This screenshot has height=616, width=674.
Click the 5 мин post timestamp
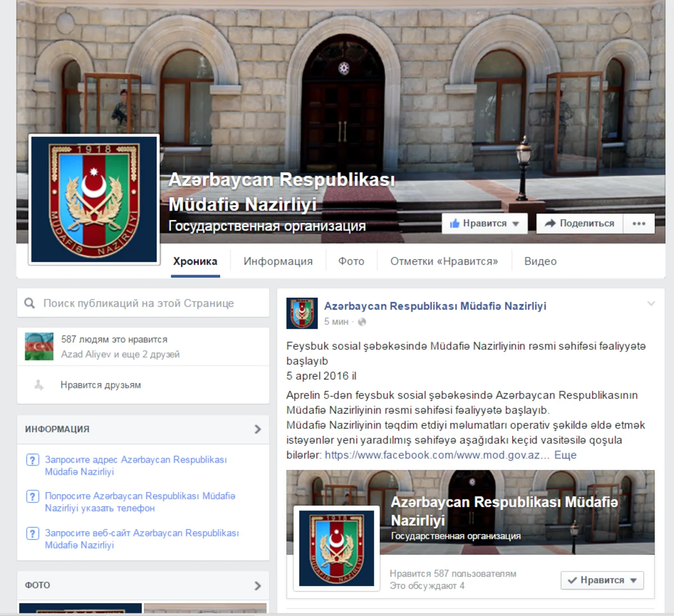tap(336, 322)
